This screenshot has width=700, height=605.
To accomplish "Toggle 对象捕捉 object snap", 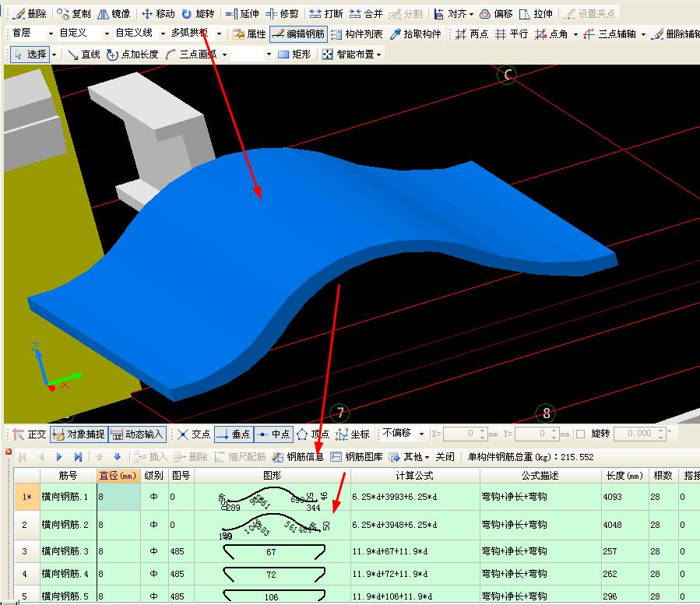I will (79, 434).
